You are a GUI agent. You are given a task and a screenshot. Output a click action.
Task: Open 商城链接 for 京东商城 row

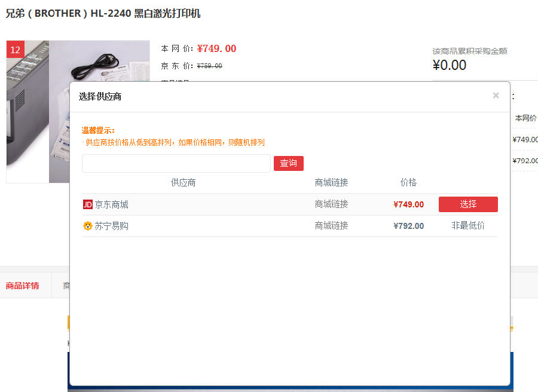331,204
